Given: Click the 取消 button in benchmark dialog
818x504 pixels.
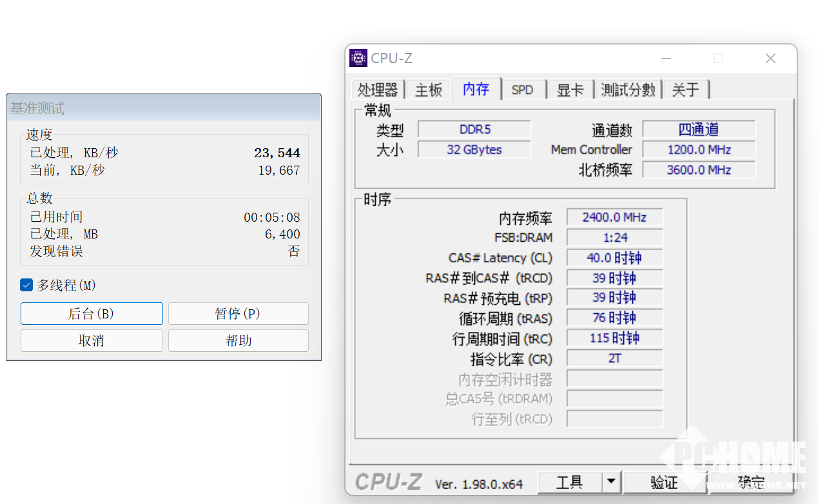Looking at the screenshot, I should click(92, 341).
